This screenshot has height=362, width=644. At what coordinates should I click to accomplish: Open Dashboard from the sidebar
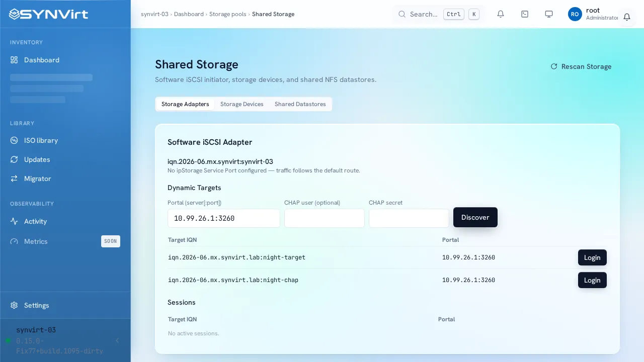point(65,60)
